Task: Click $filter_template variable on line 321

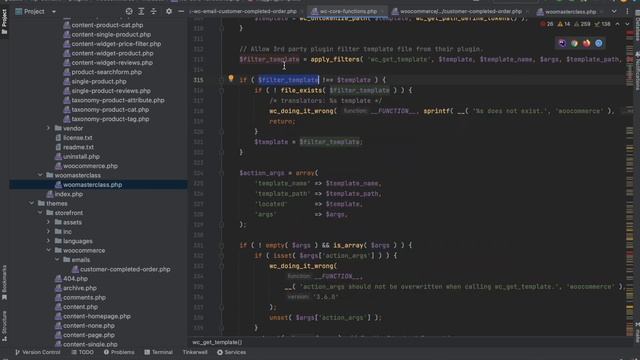Action: pos(329,142)
